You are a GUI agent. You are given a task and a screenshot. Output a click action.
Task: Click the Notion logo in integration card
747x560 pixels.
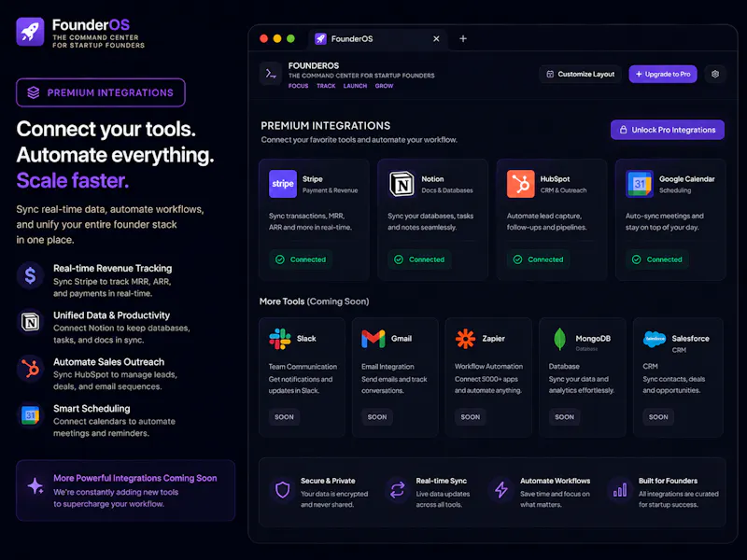tap(402, 183)
